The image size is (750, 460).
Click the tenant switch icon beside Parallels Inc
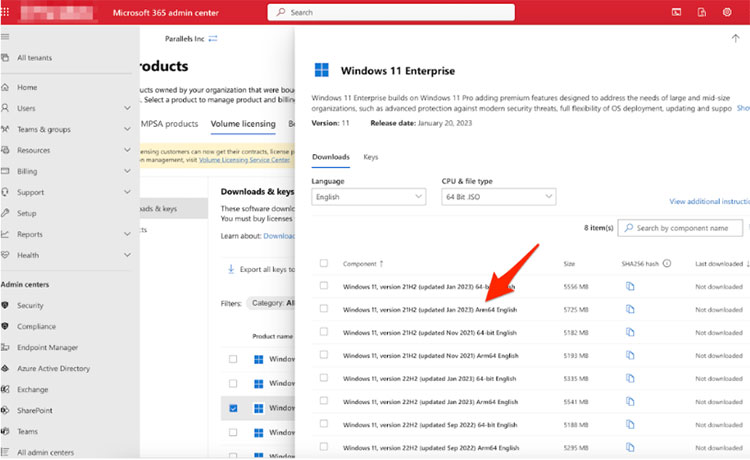[x=212, y=38]
